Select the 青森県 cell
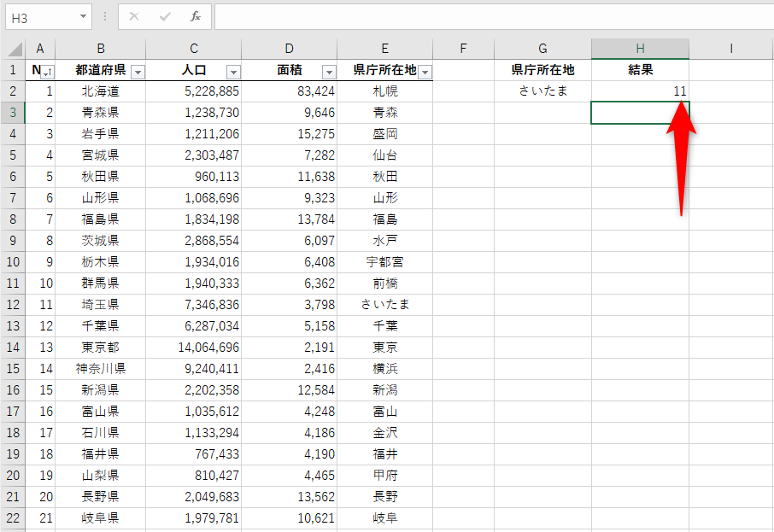Screen dimensions: 774x532 coord(101,113)
